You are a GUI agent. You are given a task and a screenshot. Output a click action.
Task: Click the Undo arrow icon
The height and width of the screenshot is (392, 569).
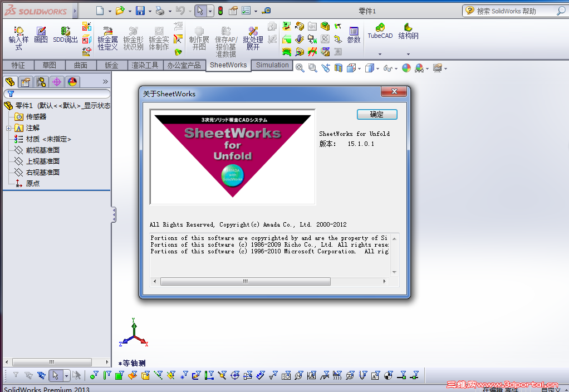180,11
